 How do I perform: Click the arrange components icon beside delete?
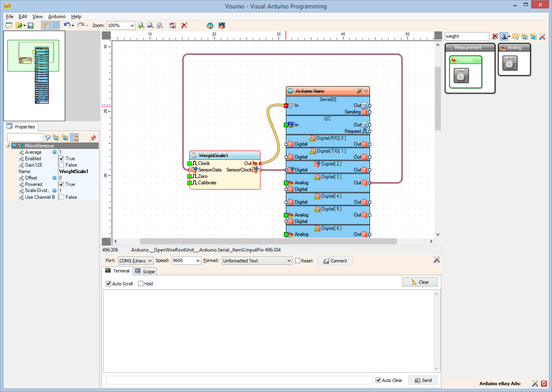pyautogui.click(x=173, y=25)
